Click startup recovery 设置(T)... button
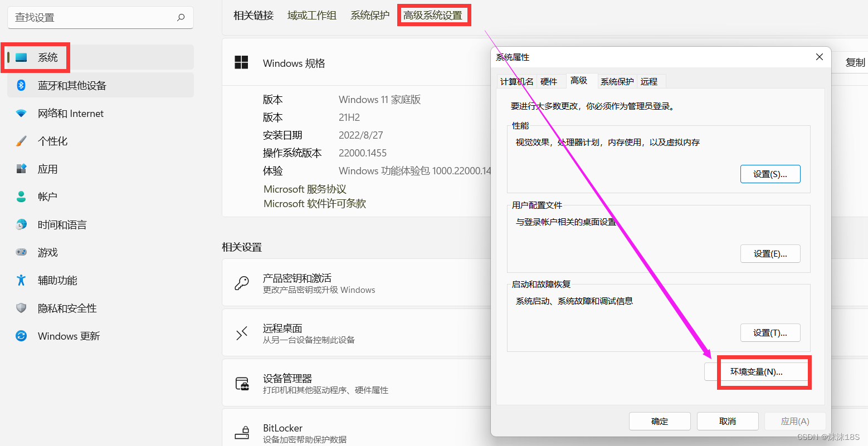Viewport: 868px width, 446px height. [x=770, y=332]
